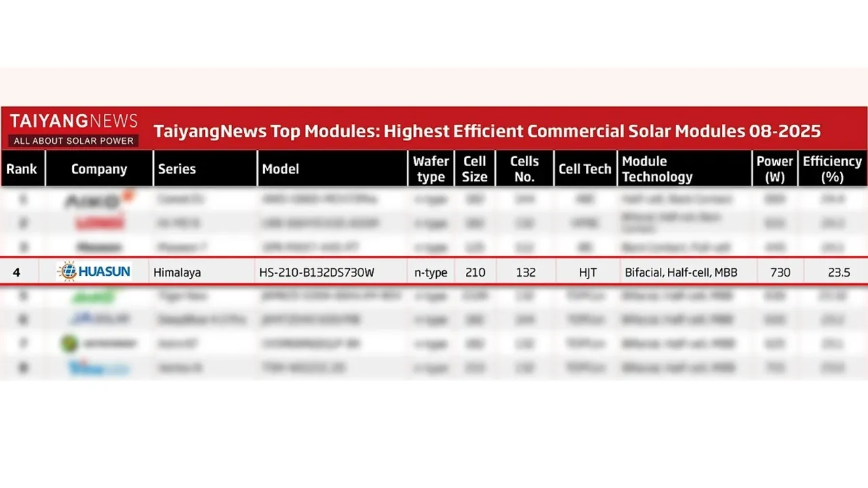This screenshot has height=488, width=868.
Task: Select the Rank column header
Action: 22,169
